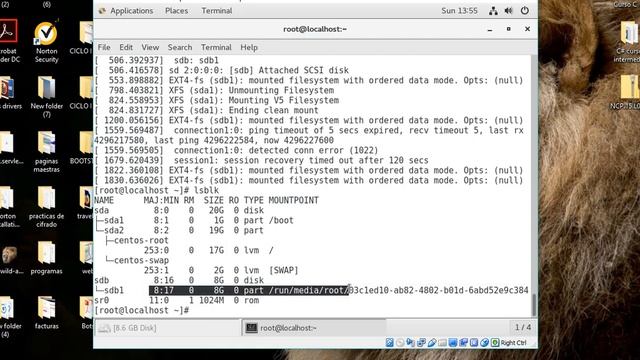Open the network status icon in top bar
Viewport: 640px width, 360px height.
pos(493,11)
